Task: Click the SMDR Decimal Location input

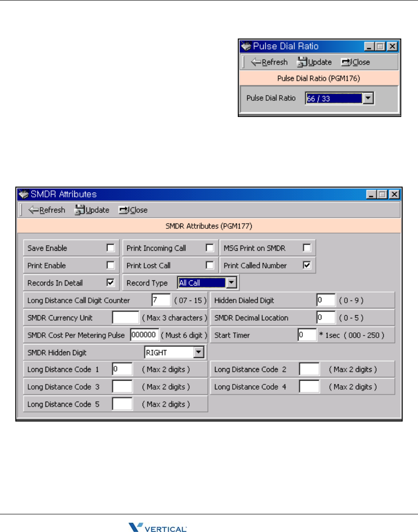Action: tap(326, 318)
